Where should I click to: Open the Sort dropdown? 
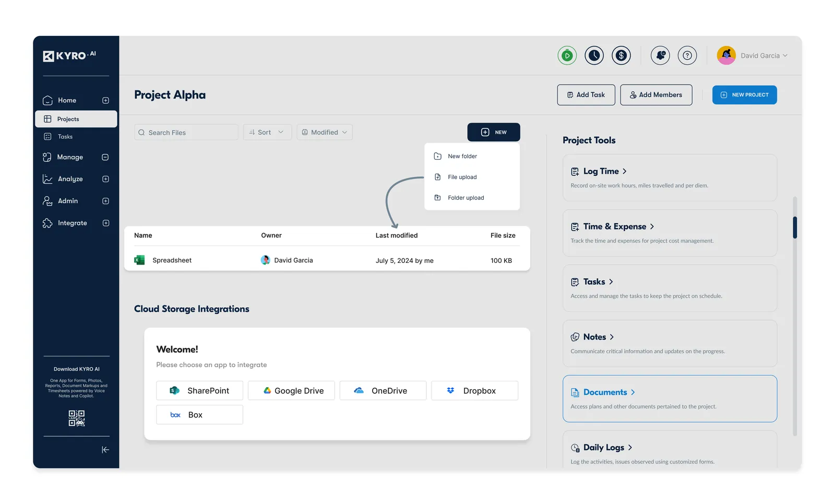click(267, 132)
